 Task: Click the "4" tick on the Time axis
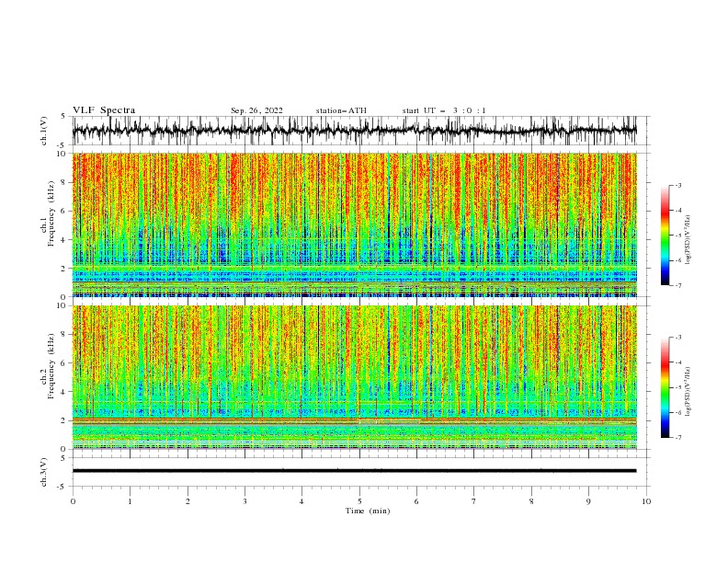[x=301, y=501]
